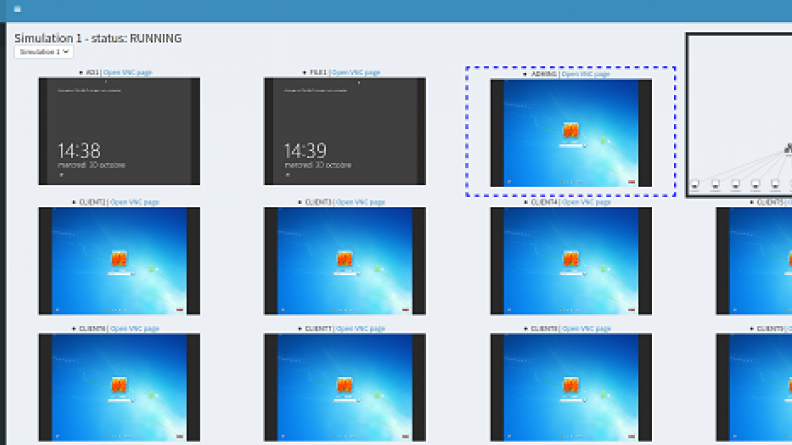This screenshot has height=445, width=792.
Task: Open the Simulation 1 selector dropdown
Action: [x=44, y=52]
